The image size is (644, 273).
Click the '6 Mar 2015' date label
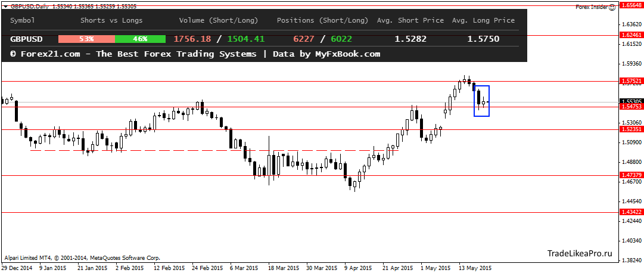[244, 268]
